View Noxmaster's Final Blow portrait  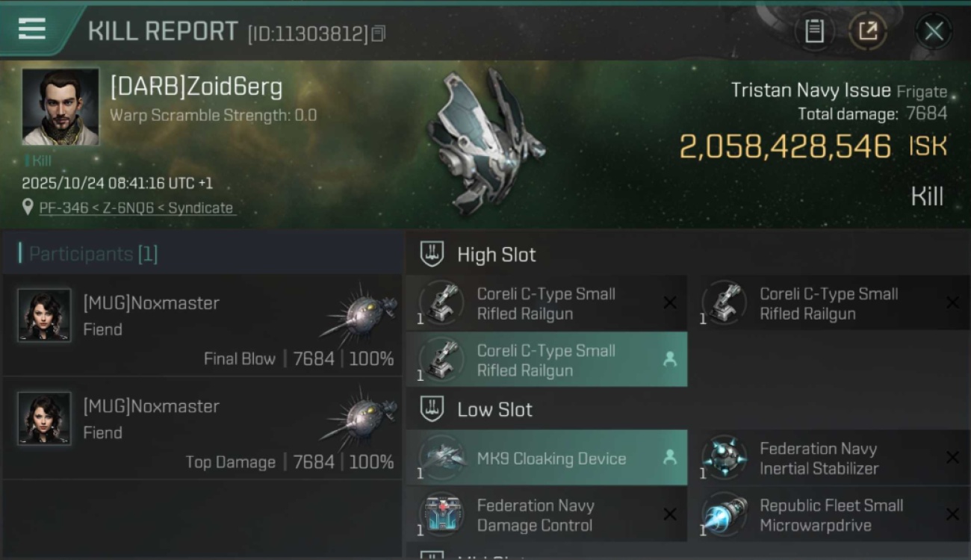coord(44,315)
